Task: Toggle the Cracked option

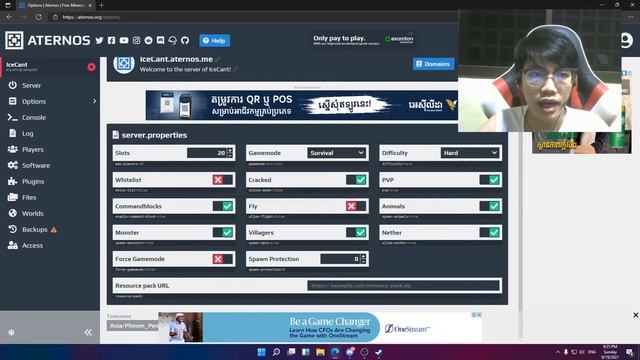Action: [356, 180]
